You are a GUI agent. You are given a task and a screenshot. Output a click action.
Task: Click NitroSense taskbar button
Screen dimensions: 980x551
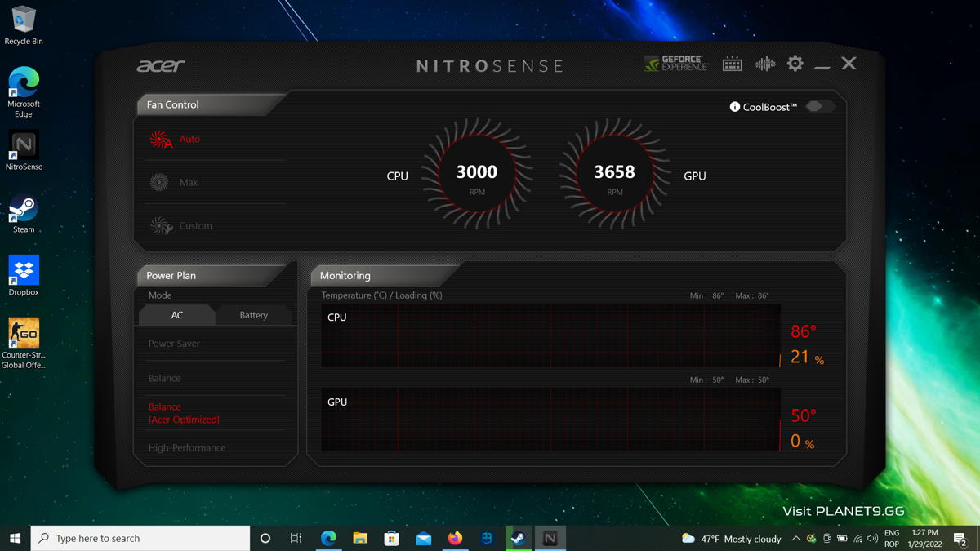click(550, 538)
